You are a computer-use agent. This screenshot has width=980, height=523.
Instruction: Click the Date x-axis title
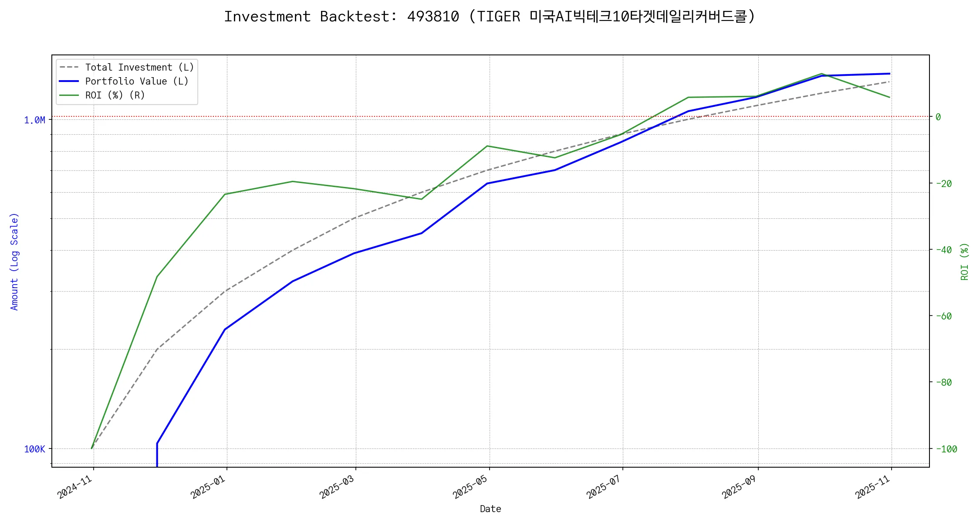(x=490, y=509)
